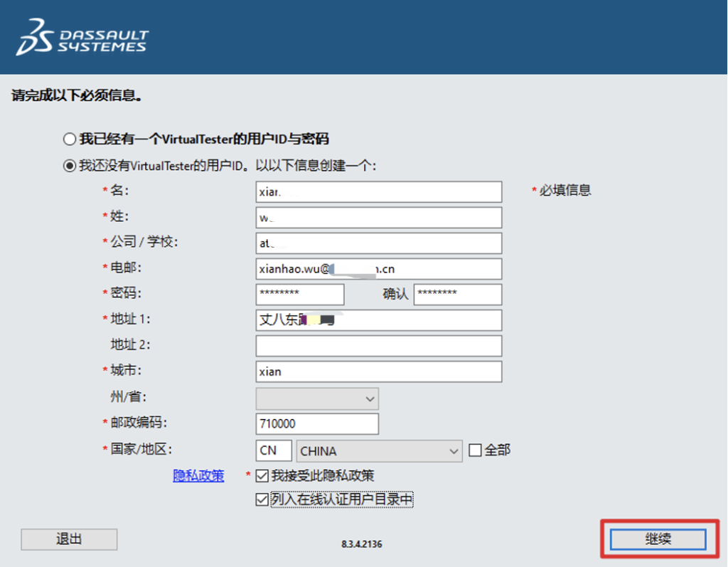This screenshot has width=728, height=567.
Task: Click the confirm password (确认) field
Action: (x=457, y=294)
